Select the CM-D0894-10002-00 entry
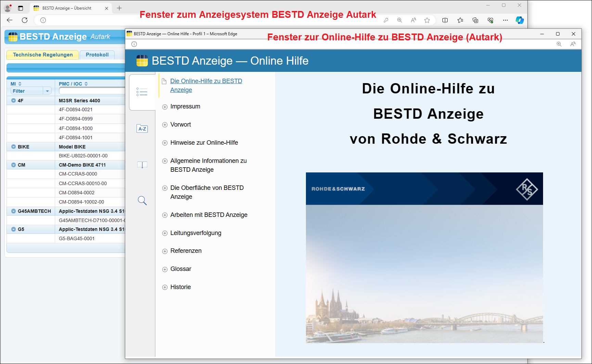This screenshot has height=364, width=592. (81, 202)
